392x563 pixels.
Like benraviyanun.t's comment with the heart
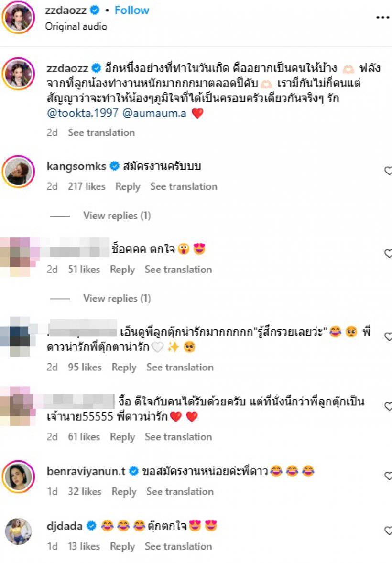pyautogui.click(x=388, y=476)
